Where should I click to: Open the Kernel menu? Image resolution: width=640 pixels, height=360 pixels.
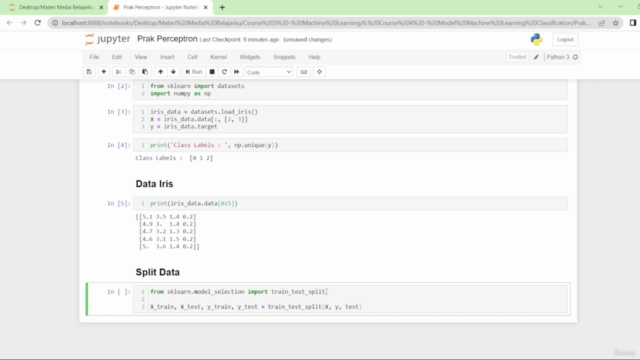218,57
